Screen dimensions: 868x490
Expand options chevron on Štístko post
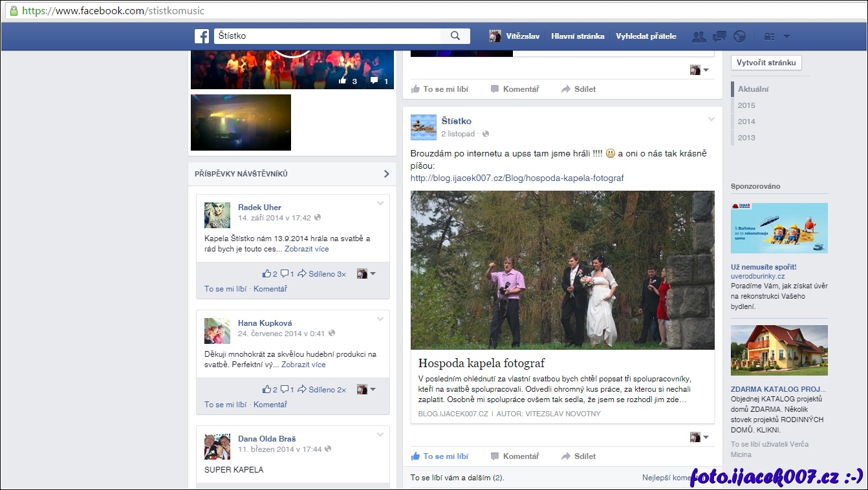point(711,120)
